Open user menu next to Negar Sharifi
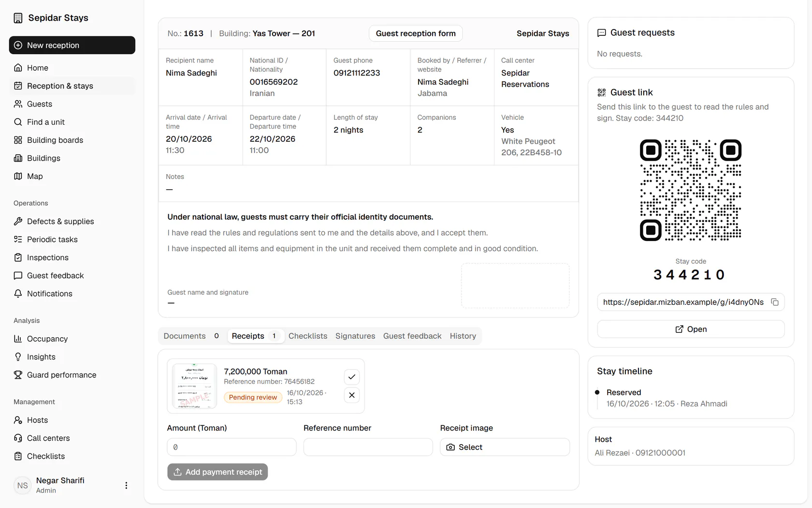The width and height of the screenshot is (812, 508). click(x=126, y=485)
